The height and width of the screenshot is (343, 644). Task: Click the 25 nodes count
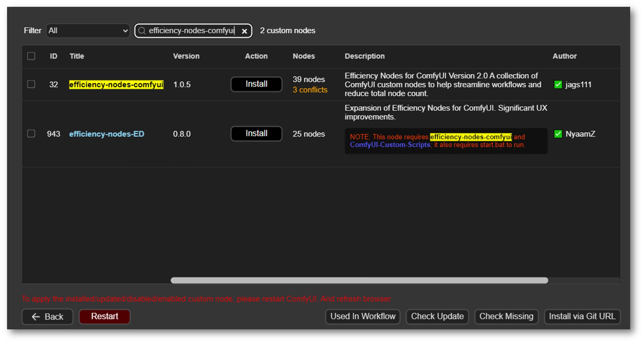(x=309, y=134)
